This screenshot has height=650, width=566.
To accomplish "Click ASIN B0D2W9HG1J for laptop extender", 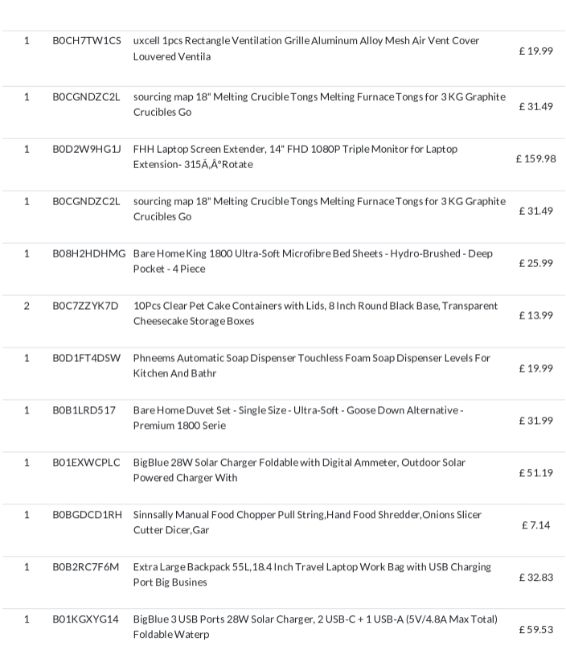I will coord(87,149).
